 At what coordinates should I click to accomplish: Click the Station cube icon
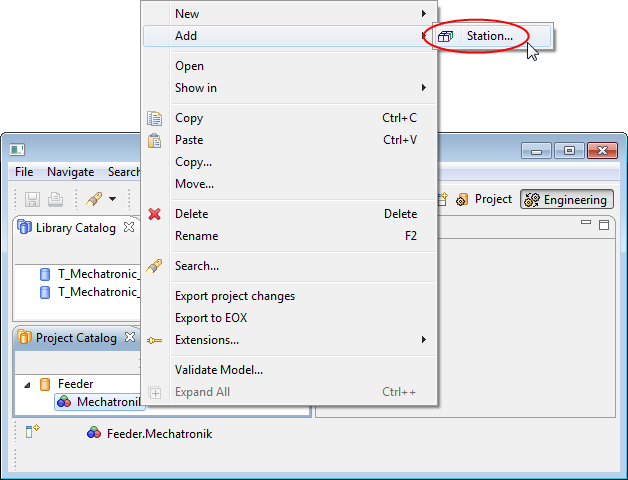pyautogui.click(x=445, y=36)
